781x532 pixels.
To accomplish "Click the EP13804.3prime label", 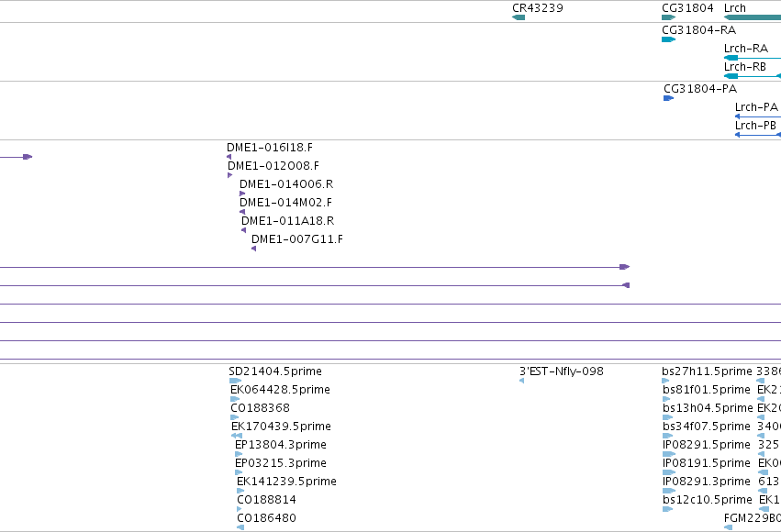I will point(281,445).
